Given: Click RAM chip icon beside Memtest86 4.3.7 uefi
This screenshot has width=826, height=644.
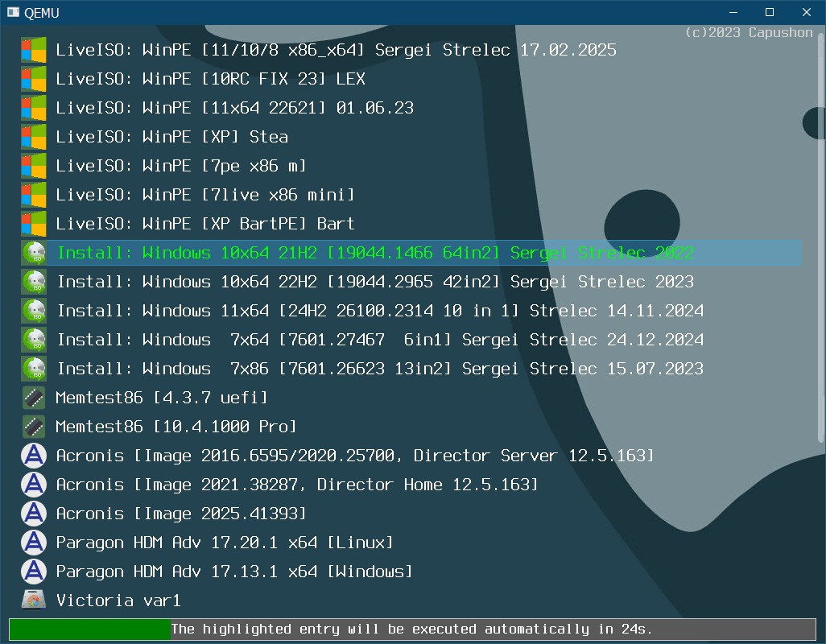Looking at the screenshot, I should (34, 398).
